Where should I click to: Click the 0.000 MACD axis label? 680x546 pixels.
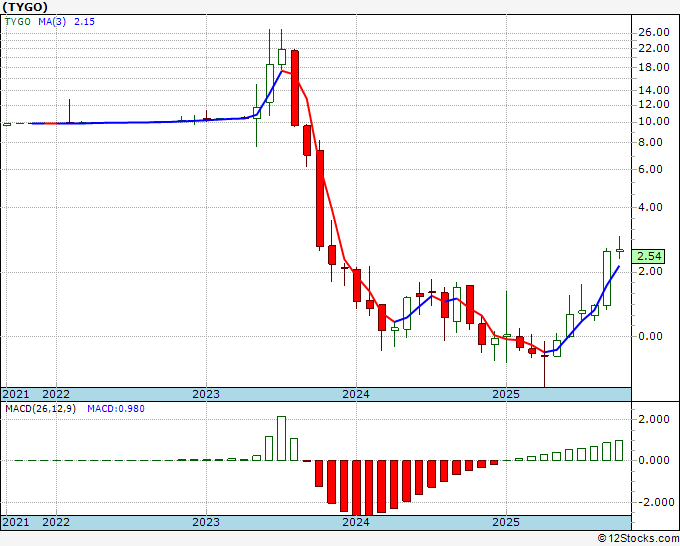(x=654, y=460)
